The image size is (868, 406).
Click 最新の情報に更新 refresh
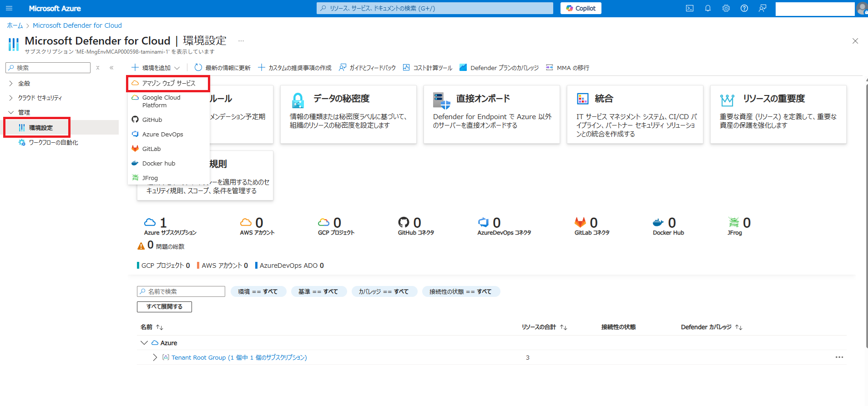[x=222, y=68]
